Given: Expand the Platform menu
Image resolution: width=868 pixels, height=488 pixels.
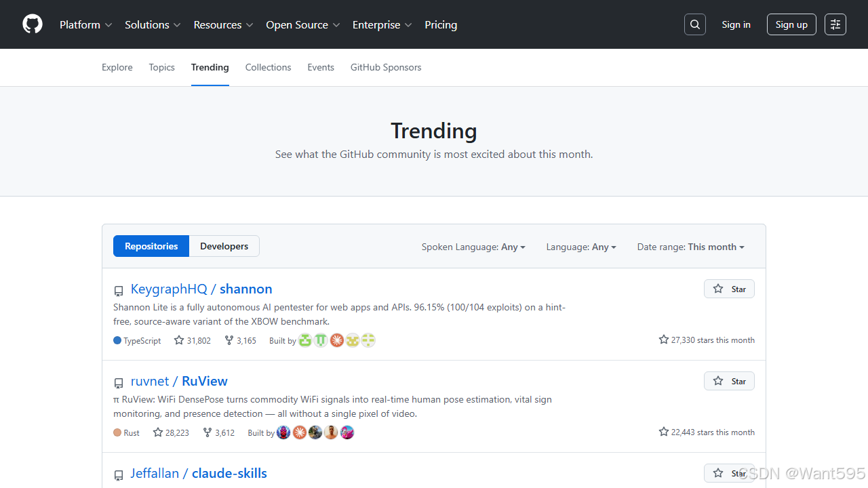Looking at the screenshot, I should tap(86, 24).
